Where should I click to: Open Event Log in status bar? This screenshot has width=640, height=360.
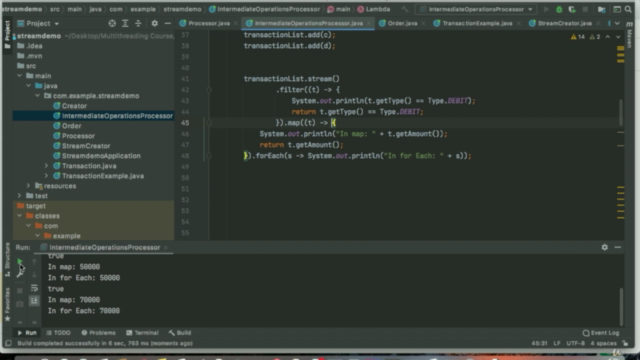click(601, 333)
